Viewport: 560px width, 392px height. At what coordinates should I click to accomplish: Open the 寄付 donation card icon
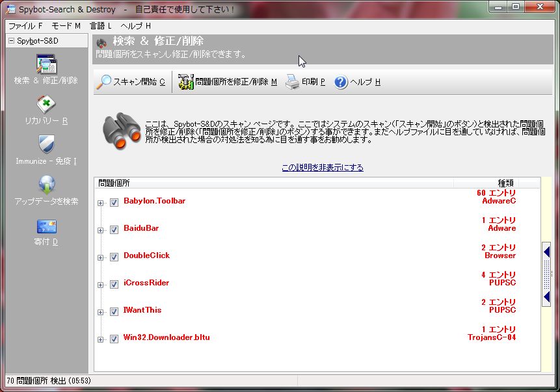coord(46,226)
